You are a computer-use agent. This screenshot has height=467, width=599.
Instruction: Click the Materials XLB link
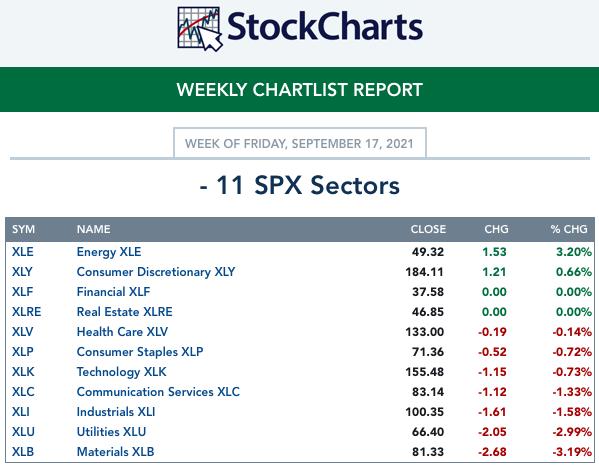[115, 452]
